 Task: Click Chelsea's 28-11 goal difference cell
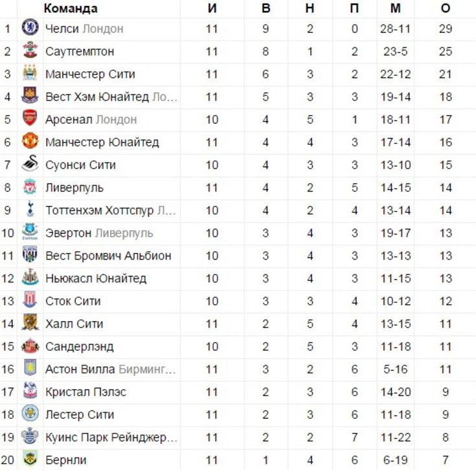395,29
